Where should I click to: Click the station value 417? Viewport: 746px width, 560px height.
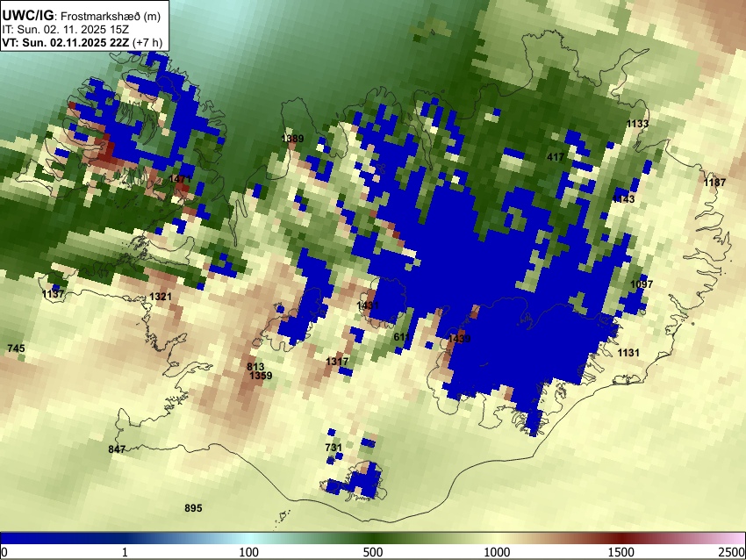(556, 156)
